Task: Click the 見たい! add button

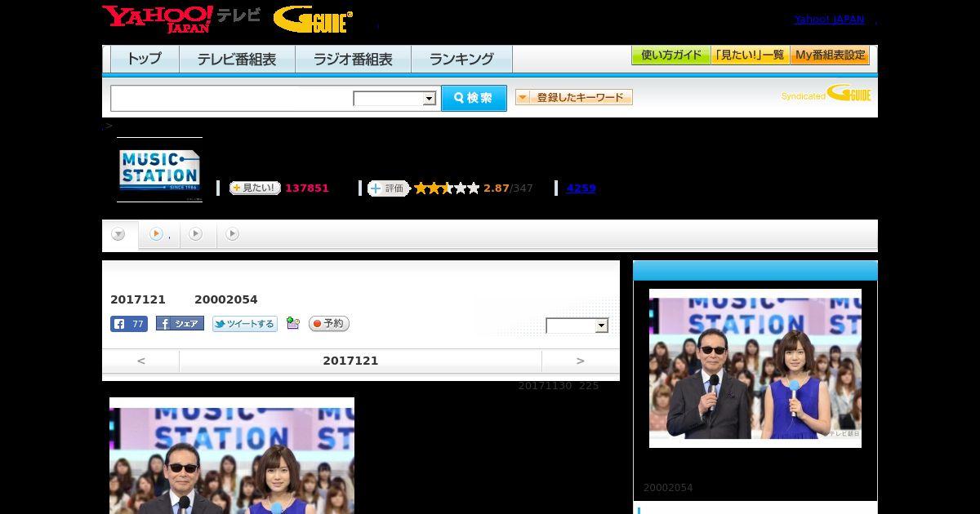Action: pos(255,188)
